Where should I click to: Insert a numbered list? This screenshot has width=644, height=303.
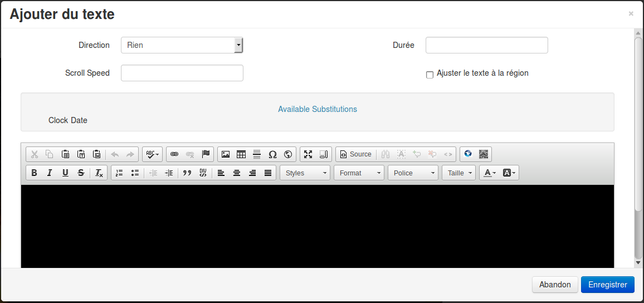coord(119,173)
